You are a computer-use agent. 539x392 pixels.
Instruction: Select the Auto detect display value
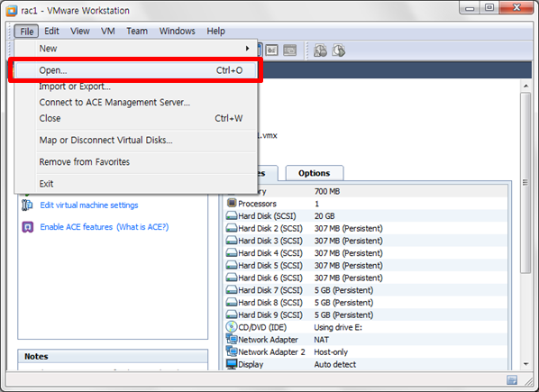tap(334, 365)
